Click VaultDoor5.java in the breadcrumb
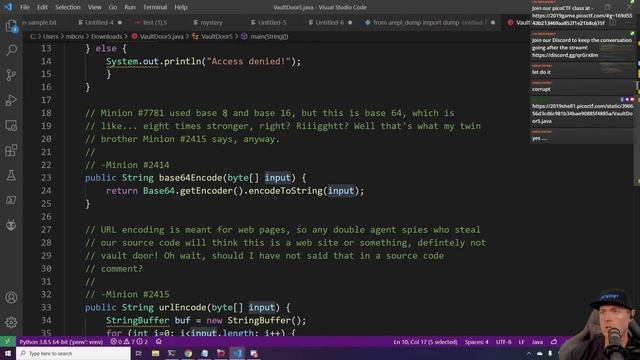Screen dimensions: 640x360 [161, 36]
